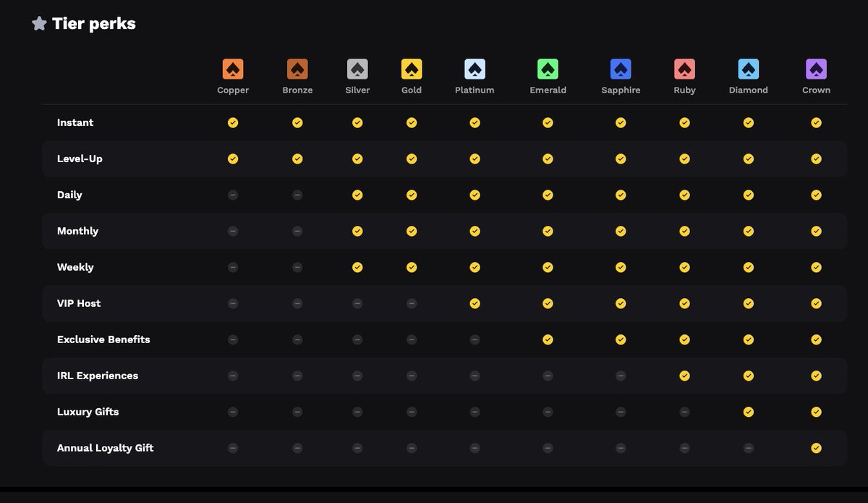Click the Exclusive Benefits row label
This screenshot has height=503, width=868.
click(103, 340)
